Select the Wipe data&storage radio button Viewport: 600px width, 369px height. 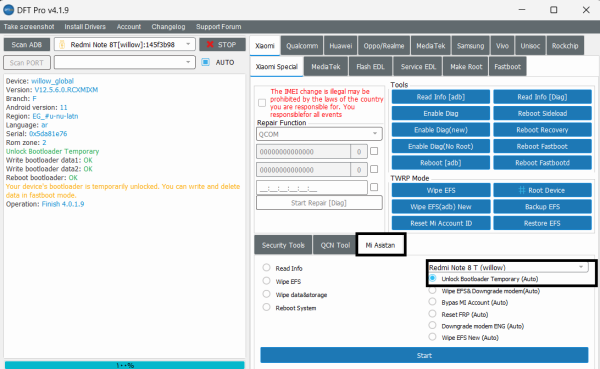click(x=266, y=294)
